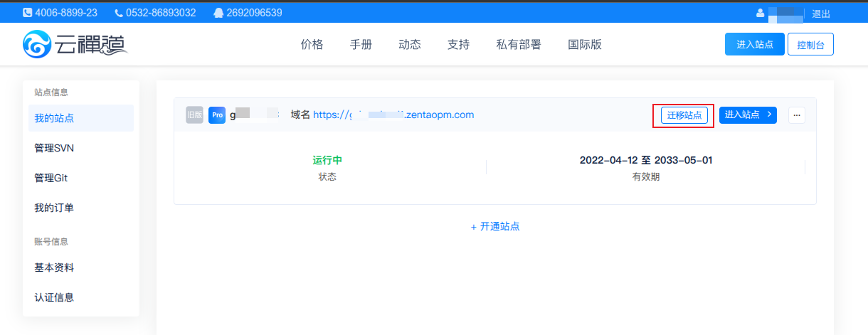Go to 私有部署 in navigation
868x335 pixels.
[518, 44]
